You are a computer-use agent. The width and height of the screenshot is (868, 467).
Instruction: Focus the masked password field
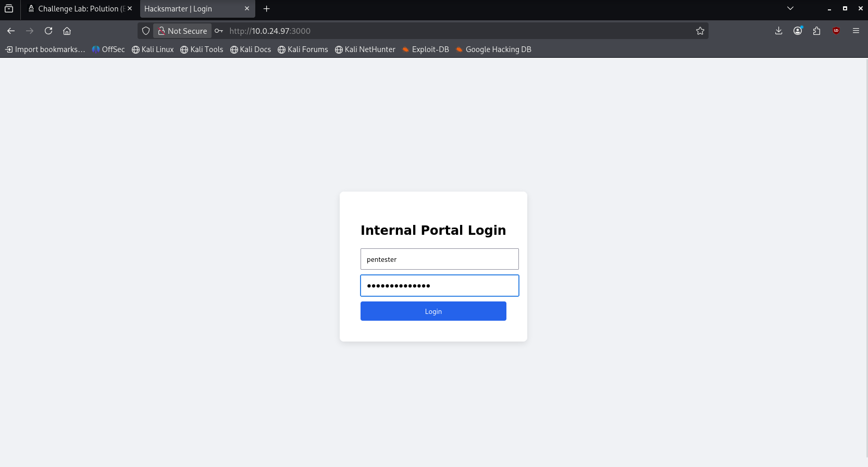(440, 285)
